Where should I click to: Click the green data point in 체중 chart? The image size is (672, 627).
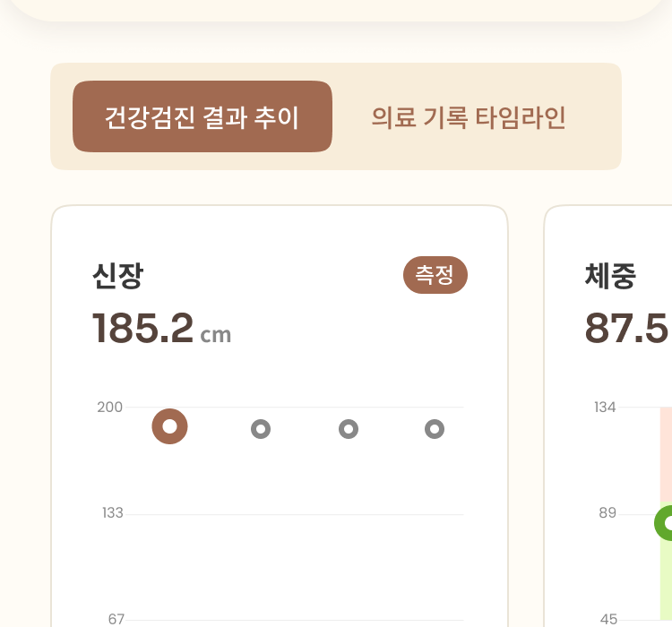[x=667, y=522]
